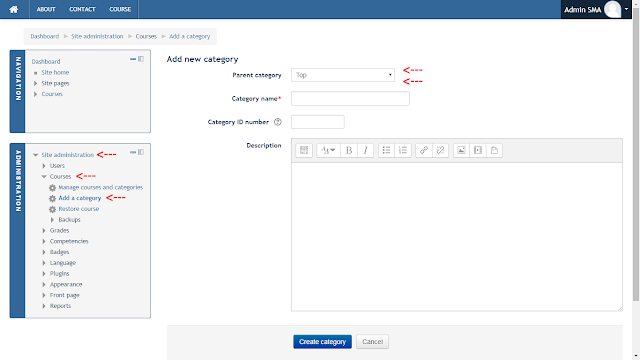This screenshot has width=640, height=360.
Task: Open the CONTACT menu item
Action: (82, 9)
